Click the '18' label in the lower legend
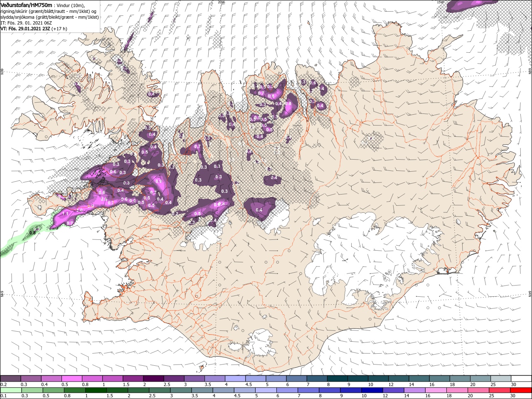Viewport: 532px width, 399px height. tap(449, 396)
